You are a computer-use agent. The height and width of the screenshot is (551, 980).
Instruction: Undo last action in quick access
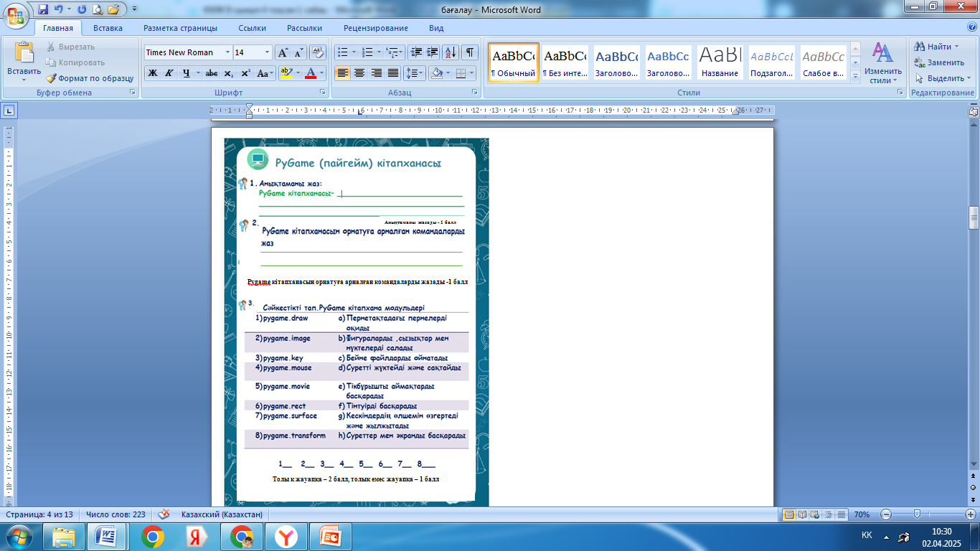60,10
